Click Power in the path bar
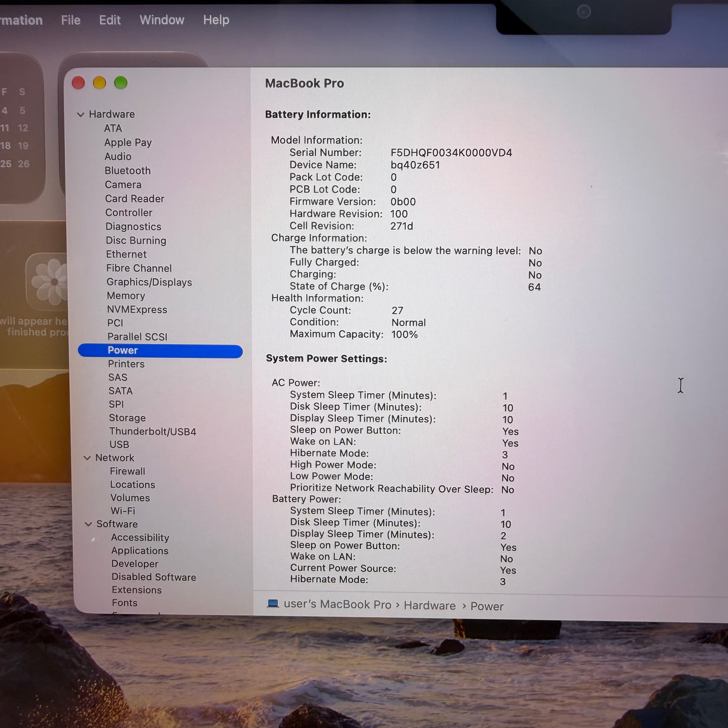 487,606
